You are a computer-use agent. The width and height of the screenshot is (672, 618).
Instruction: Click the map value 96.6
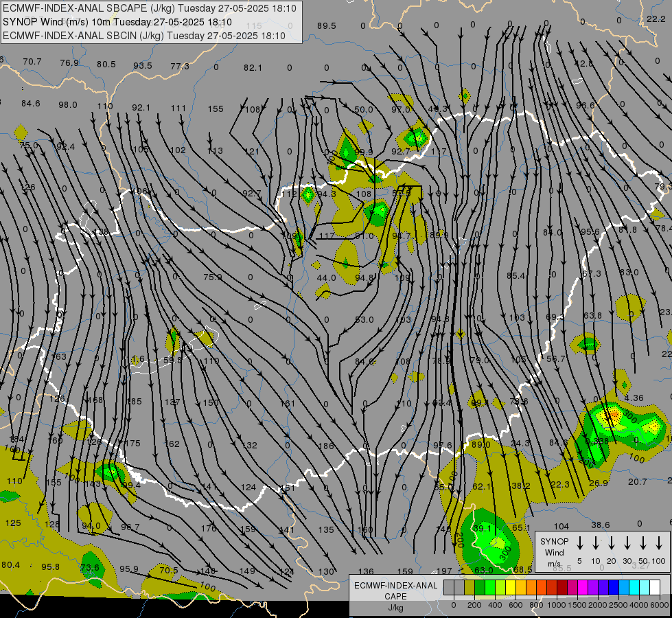point(586,106)
